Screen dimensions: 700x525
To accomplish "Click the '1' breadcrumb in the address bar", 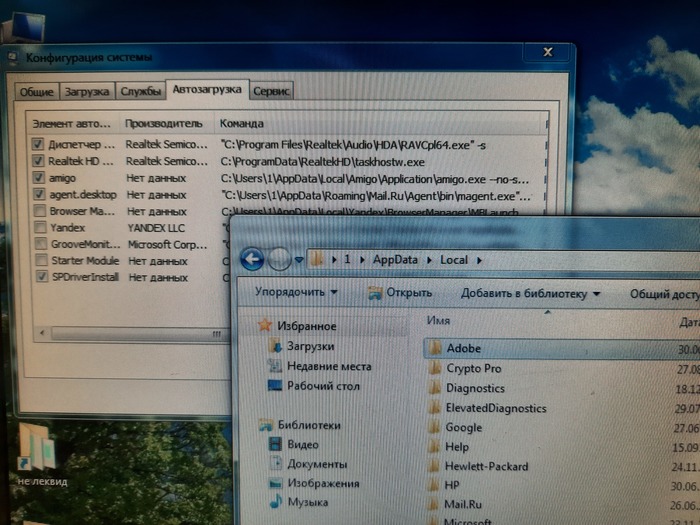I will point(347,259).
